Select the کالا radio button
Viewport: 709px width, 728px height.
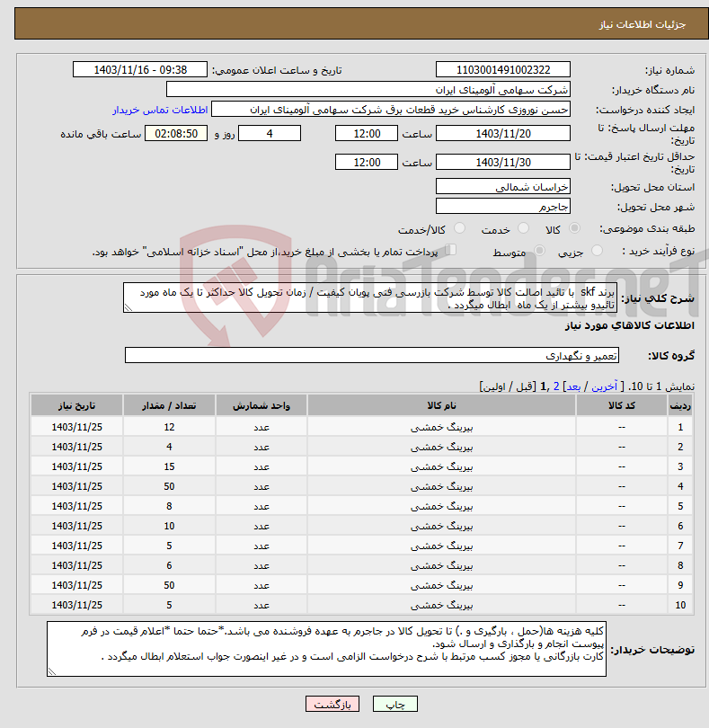[574, 228]
